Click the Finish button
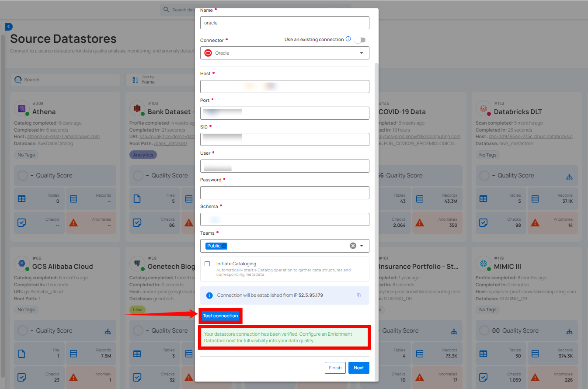The width and height of the screenshot is (588, 389). pyautogui.click(x=335, y=368)
